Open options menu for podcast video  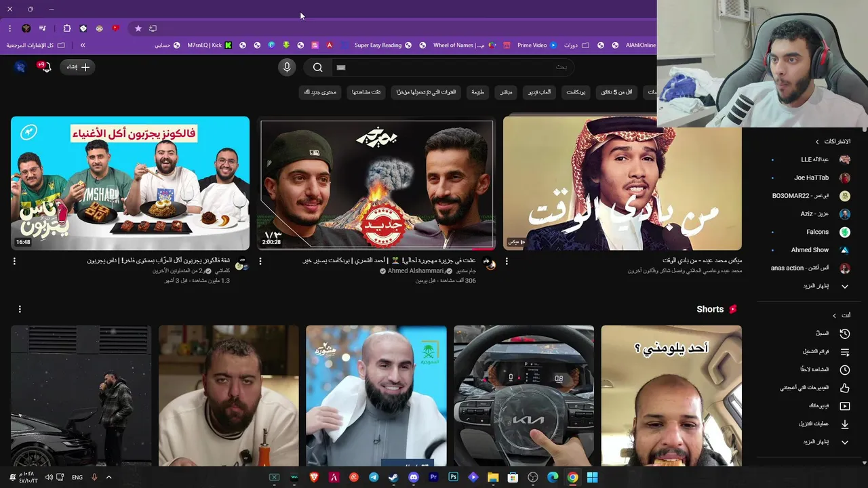click(260, 261)
